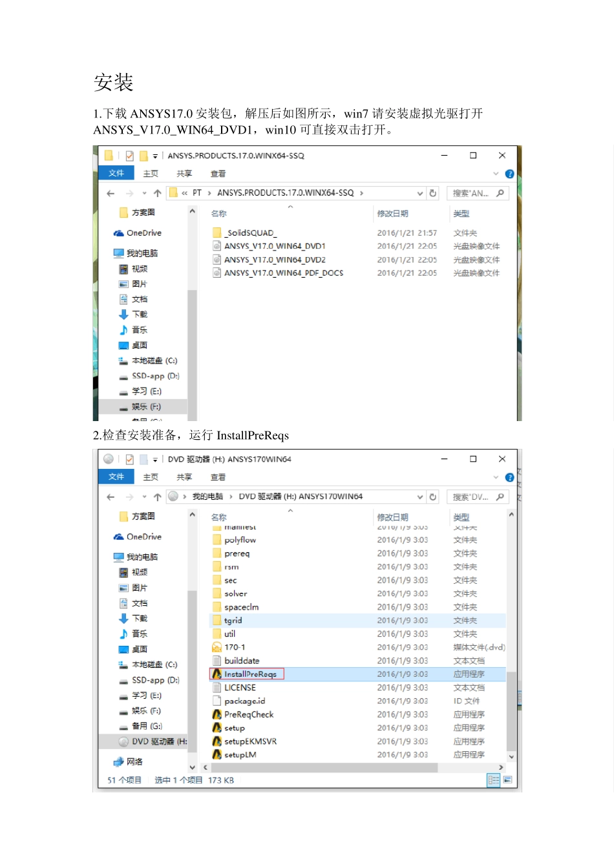Select setupLM application
Viewport: 614px width, 868px height.
[x=235, y=755]
